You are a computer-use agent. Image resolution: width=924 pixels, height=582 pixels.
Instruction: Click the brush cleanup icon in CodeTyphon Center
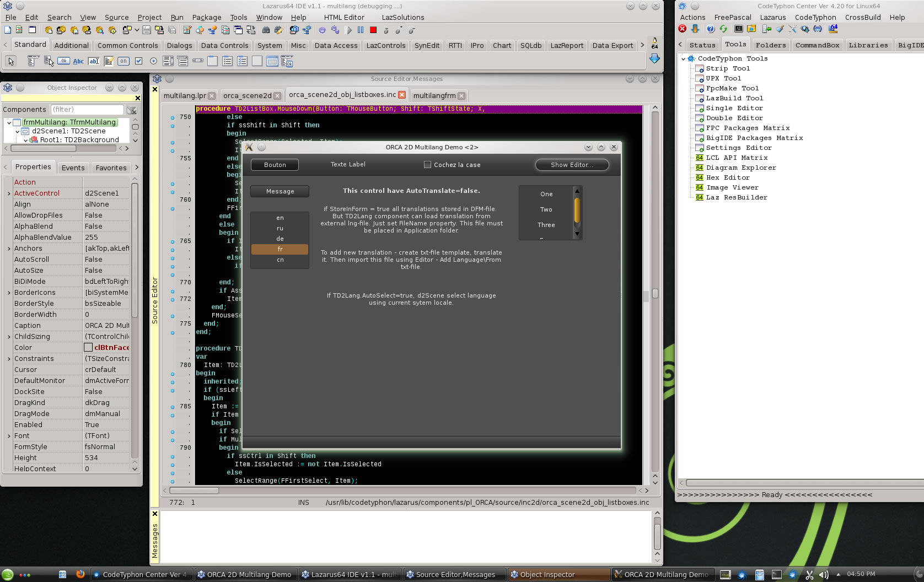tap(780, 29)
